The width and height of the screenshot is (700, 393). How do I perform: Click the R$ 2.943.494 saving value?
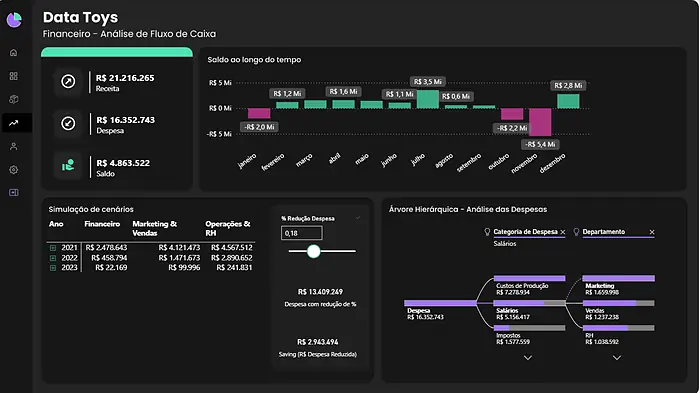pyautogui.click(x=317, y=342)
